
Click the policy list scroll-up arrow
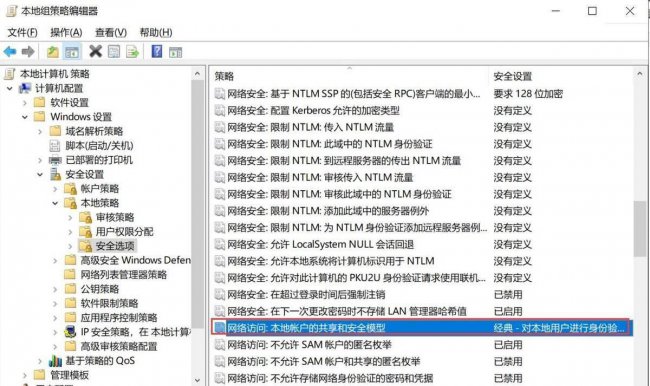coord(640,75)
